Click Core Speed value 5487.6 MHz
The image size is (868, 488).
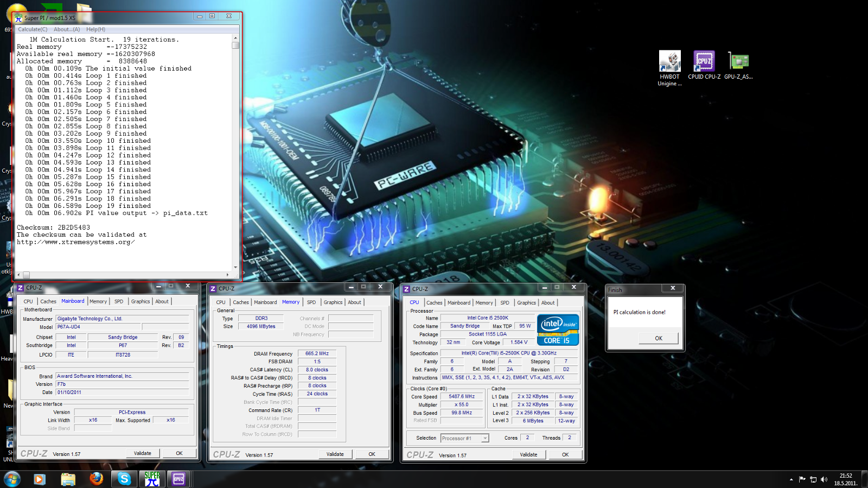[462, 396]
